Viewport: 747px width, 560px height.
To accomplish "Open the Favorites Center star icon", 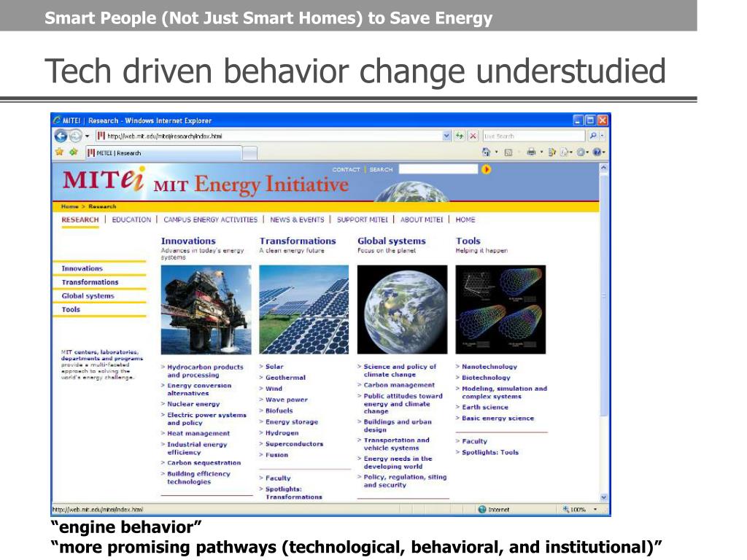I will click(60, 152).
